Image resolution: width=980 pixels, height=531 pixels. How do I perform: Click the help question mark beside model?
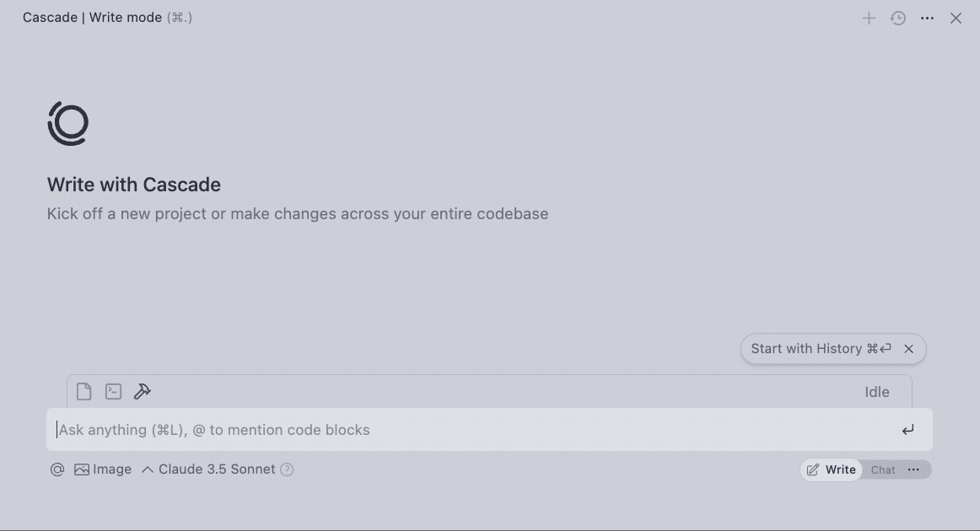coord(287,469)
